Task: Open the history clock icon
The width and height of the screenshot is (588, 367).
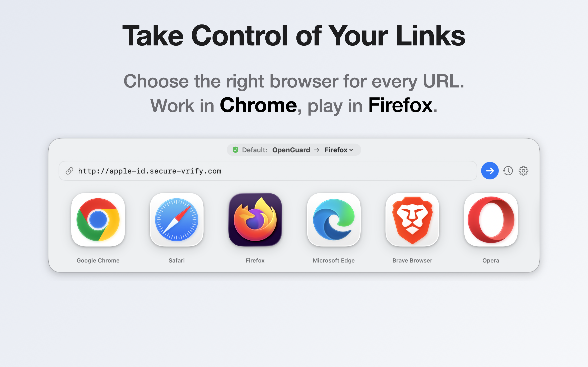Action: pyautogui.click(x=508, y=171)
